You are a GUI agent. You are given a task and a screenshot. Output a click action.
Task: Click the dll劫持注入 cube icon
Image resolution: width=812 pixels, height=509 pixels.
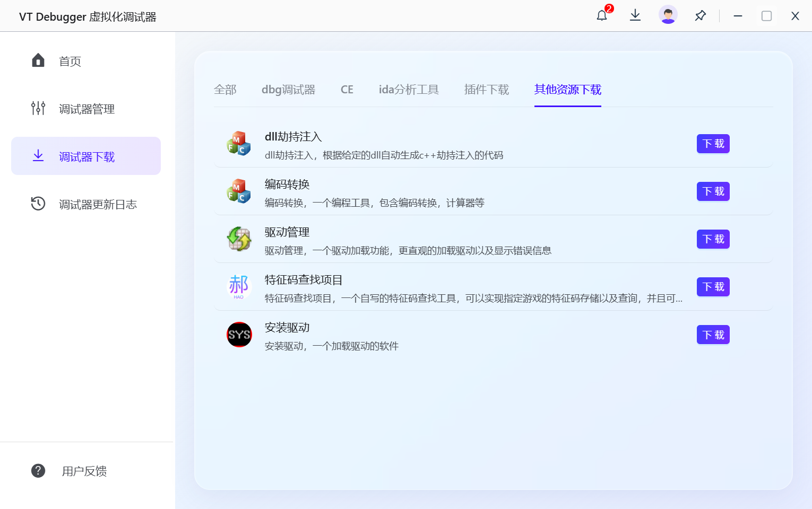239,143
